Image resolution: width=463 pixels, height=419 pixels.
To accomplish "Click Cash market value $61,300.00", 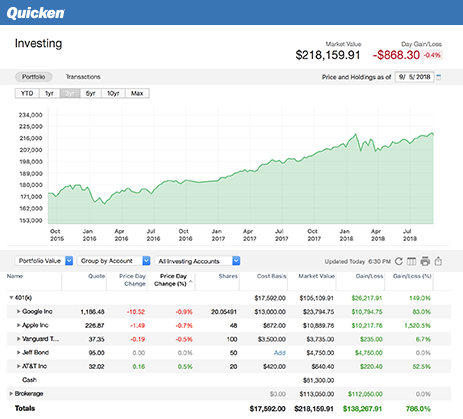I will point(318,380).
